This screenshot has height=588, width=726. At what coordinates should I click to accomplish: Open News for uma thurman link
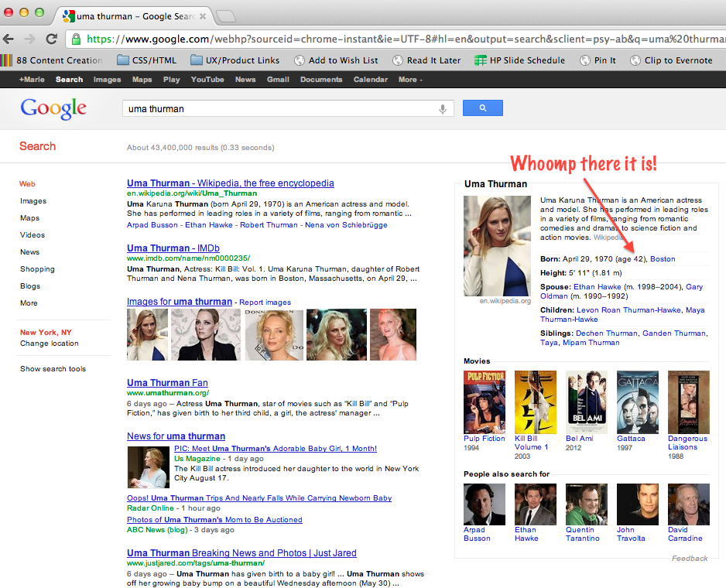click(x=176, y=436)
